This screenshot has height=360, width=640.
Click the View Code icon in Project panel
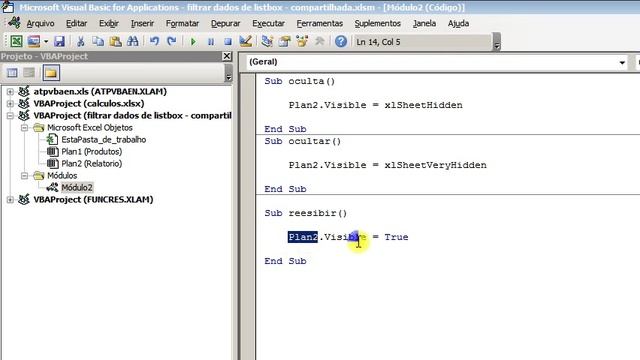coord(12,73)
